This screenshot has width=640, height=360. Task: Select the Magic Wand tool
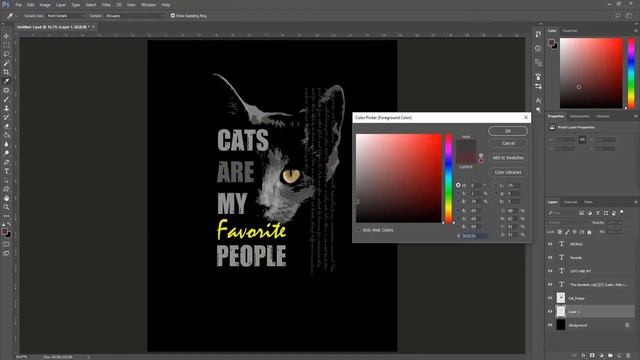click(x=6, y=63)
